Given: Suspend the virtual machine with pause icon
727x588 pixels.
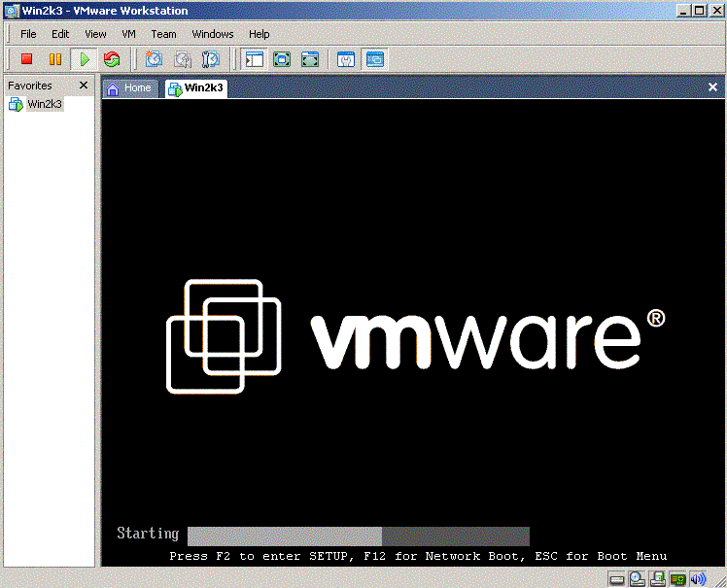Looking at the screenshot, I should point(55,59).
